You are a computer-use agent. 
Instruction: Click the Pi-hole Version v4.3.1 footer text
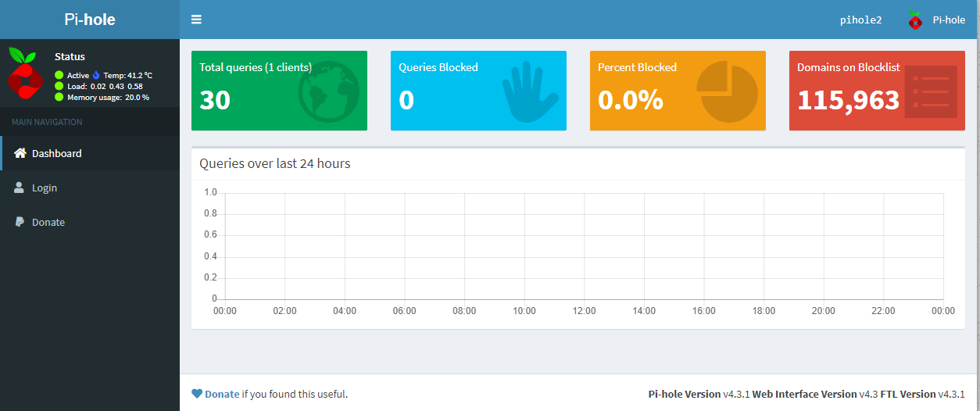(x=699, y=394)
